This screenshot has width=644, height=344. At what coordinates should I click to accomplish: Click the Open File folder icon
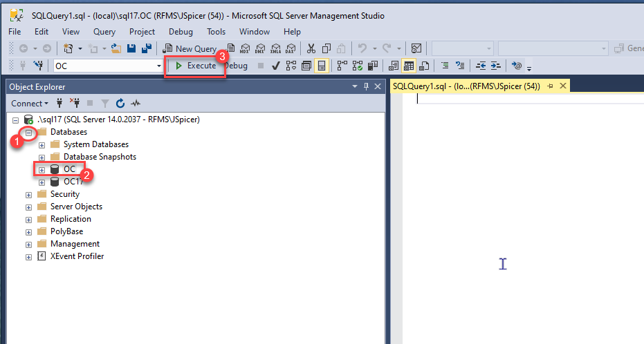[116, 48]
